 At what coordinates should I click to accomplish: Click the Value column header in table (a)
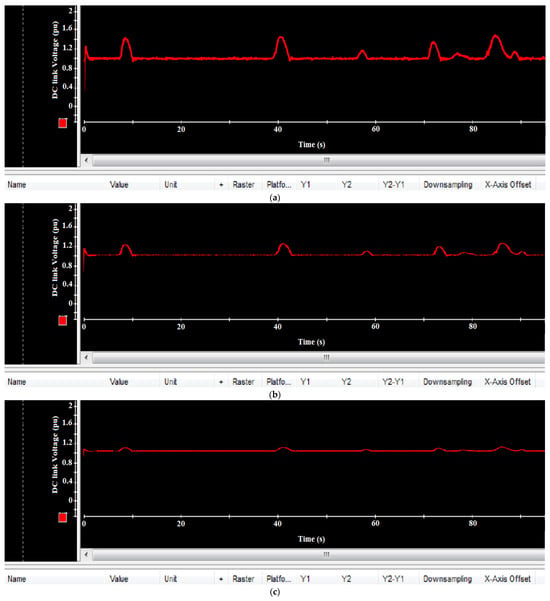[x=119, y=185]
